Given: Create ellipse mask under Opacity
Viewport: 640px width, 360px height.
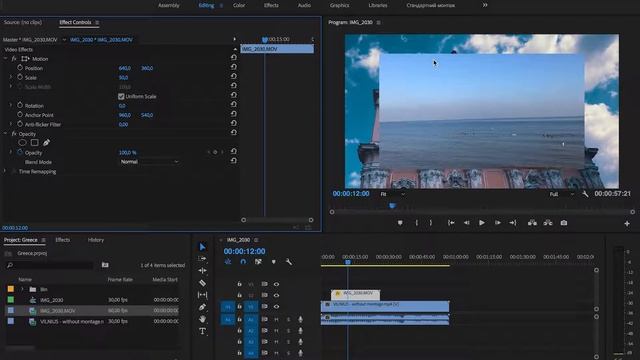Looking at the screenshot, I should coord(22,142).
